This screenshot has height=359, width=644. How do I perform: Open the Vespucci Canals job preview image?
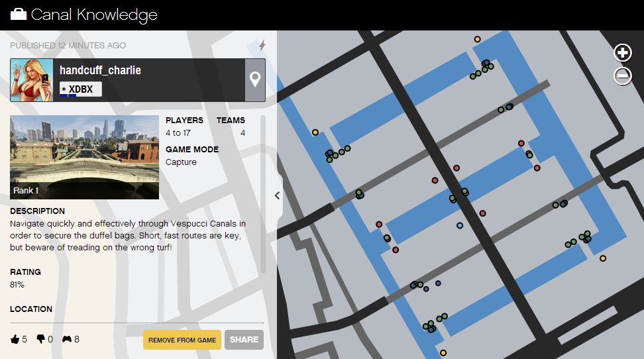[84, 157]
